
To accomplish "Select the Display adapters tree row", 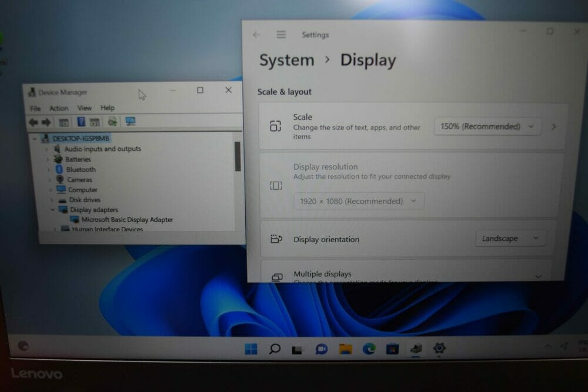I will (94, 210).
